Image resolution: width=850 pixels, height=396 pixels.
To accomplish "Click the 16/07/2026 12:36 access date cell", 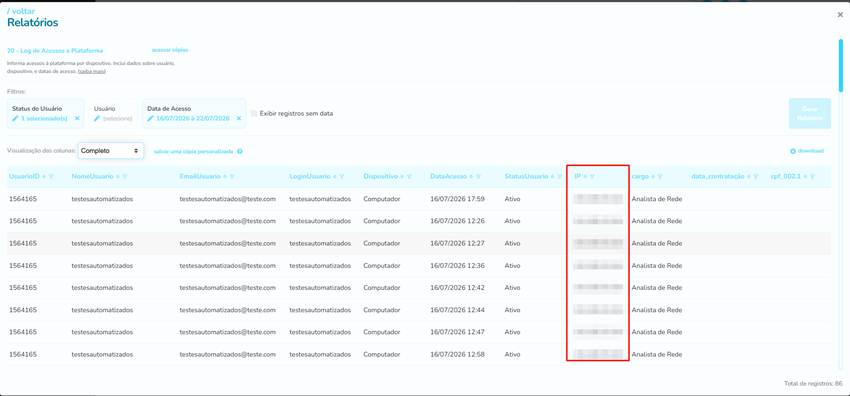I will click(457, 265).
